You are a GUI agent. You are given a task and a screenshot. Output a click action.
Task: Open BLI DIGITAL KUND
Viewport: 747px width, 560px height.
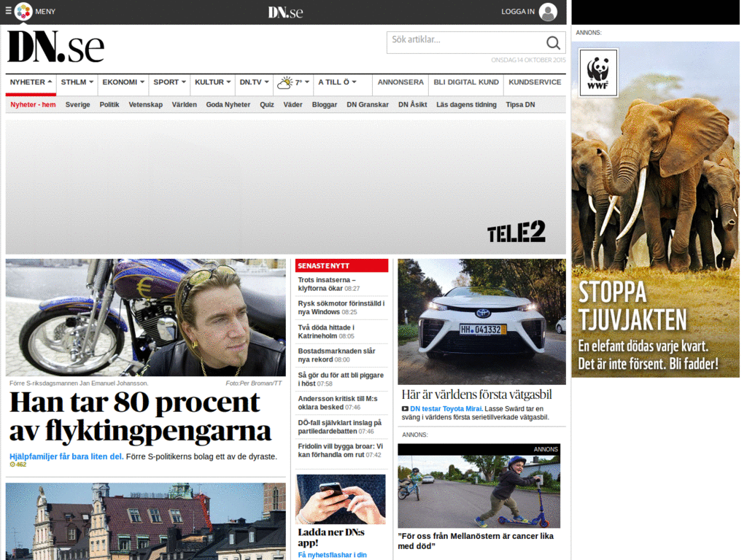pyautogui.click(x=466, y=82)
